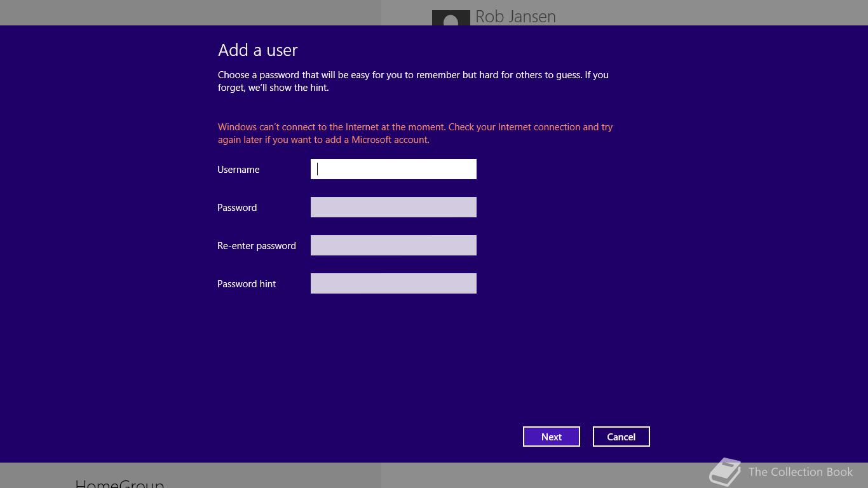
Task: Continue with the Next button
Action: tap(552, 437)
